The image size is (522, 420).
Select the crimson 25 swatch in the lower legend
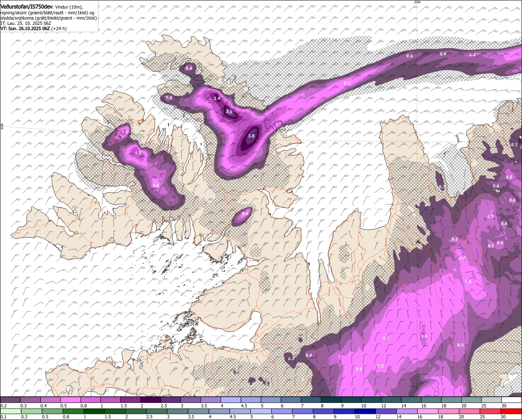[491, 411]
